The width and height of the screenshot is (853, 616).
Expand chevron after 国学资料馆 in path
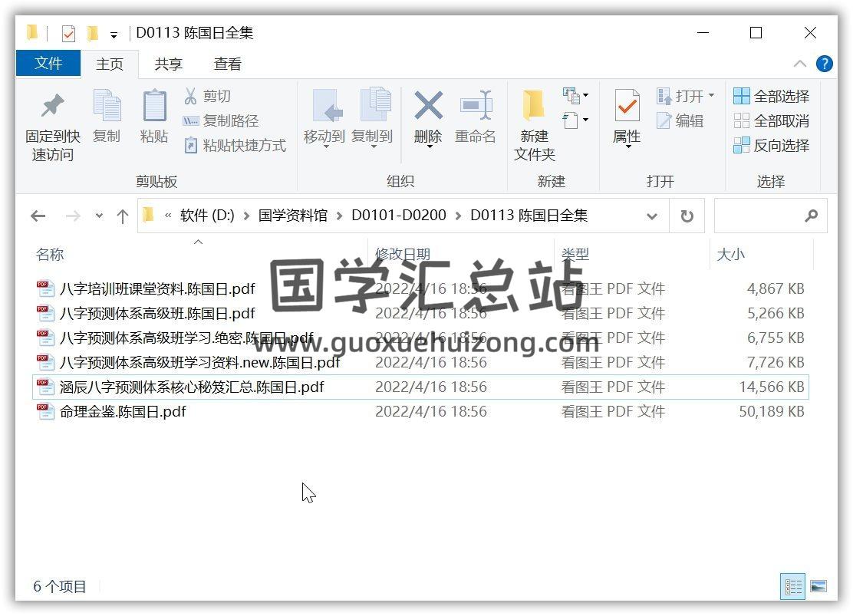(340, 216)
